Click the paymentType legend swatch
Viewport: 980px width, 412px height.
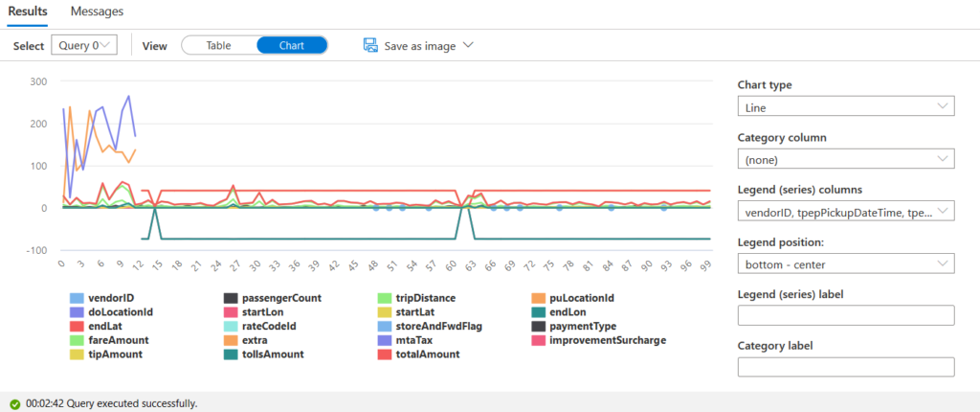tap(539, 326)
